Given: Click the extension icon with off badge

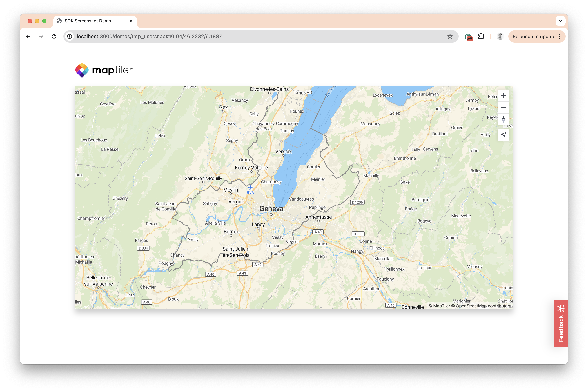Looking at the screenshot, I should pyautogui.click(x=468, y=37).
